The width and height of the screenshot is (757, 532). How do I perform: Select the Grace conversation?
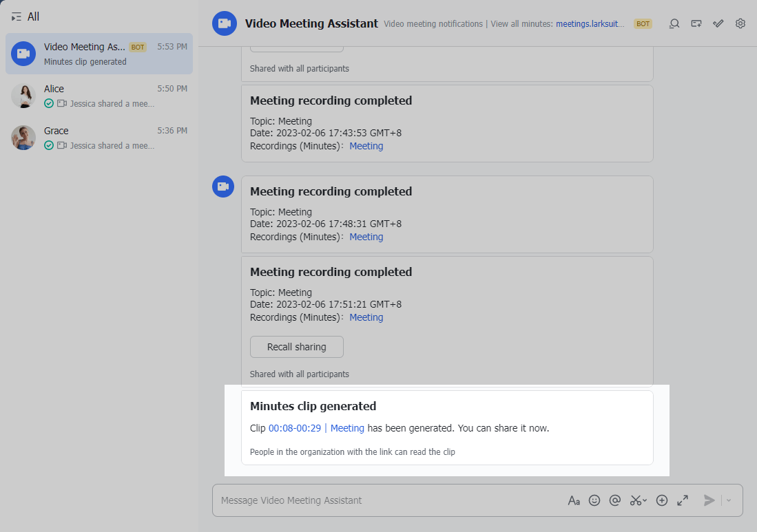[99, 138]
